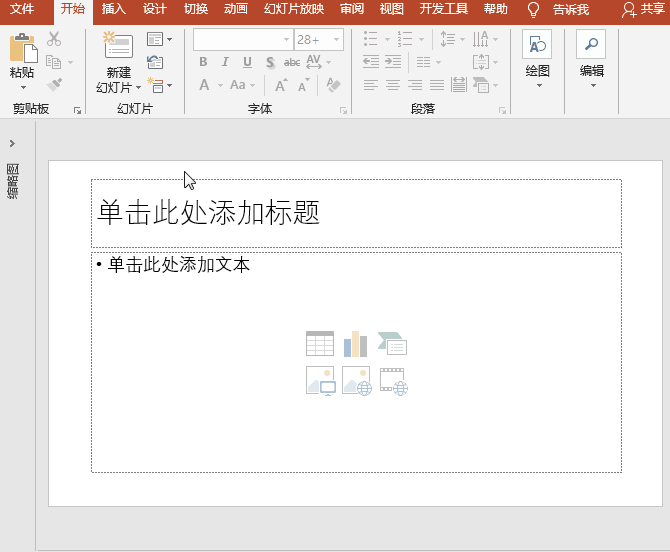The height and width of the screenshot is (552, 670).
Task: Expand the numbering dropdown arrow
Action: tap(421, 39)
